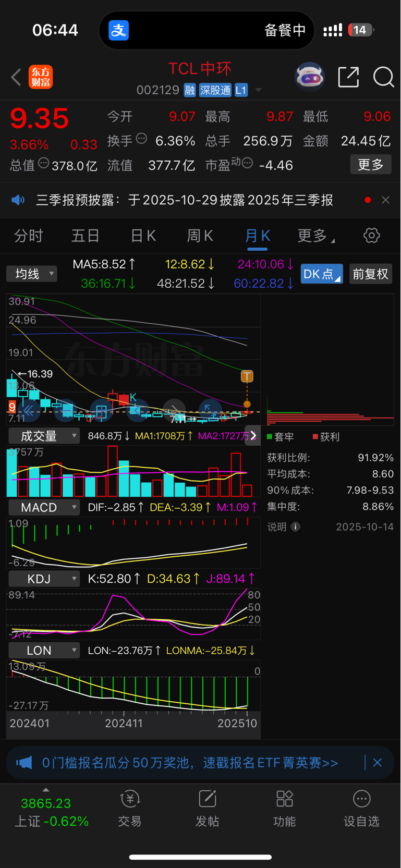Open the 成交量 indicator dropdown
401x868 pixels.
[x=44, y=436]
